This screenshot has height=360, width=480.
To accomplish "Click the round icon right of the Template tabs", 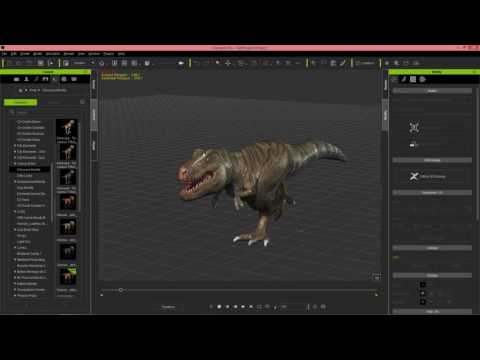I will pyautogui.click(x=83, y=102).
